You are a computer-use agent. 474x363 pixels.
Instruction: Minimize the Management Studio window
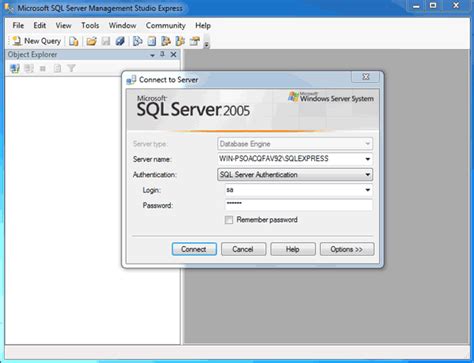click(x=416, y=6)
